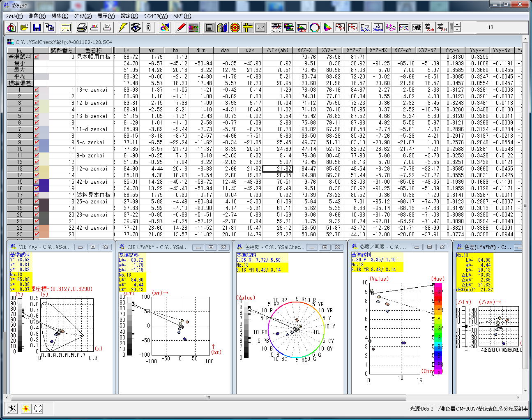532x420 pixels.
Task: Click the printer icon in the toolbar
Action: pos(82,28)
